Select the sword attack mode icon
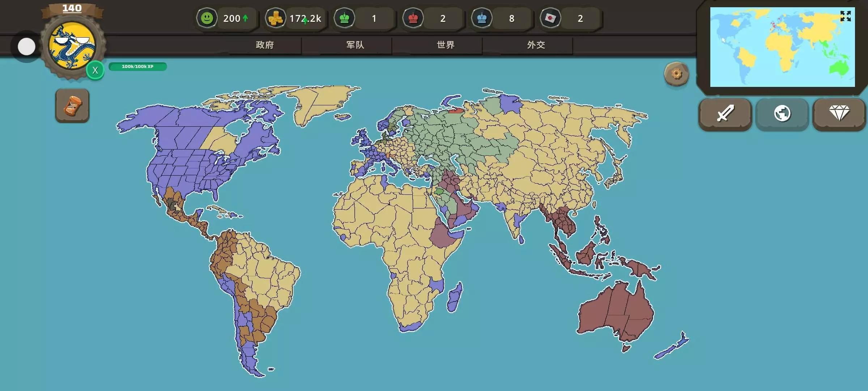 [725, 114]
